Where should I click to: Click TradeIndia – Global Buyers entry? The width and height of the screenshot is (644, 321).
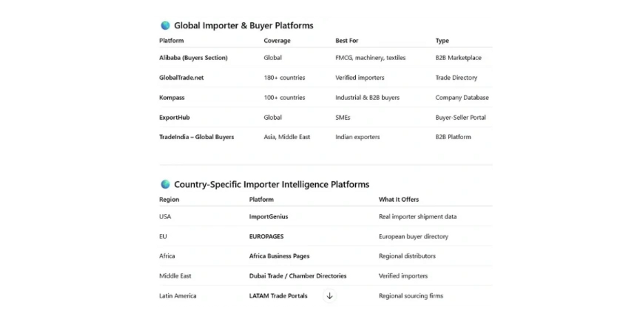196,137
